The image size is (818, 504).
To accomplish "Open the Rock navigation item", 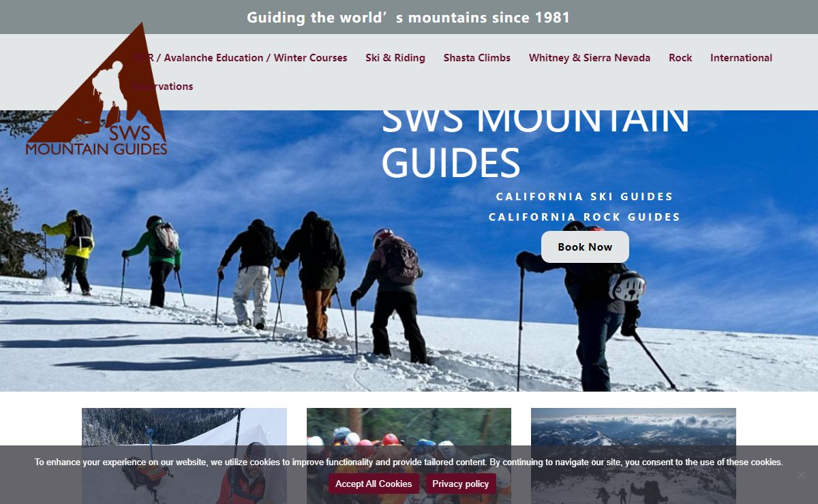I will tap(680, 58).
